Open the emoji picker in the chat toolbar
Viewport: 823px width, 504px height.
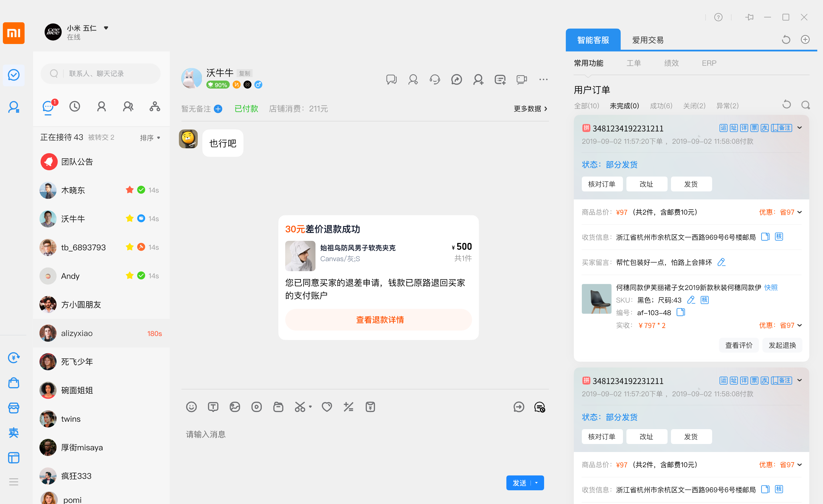click(x=191, y=407)
